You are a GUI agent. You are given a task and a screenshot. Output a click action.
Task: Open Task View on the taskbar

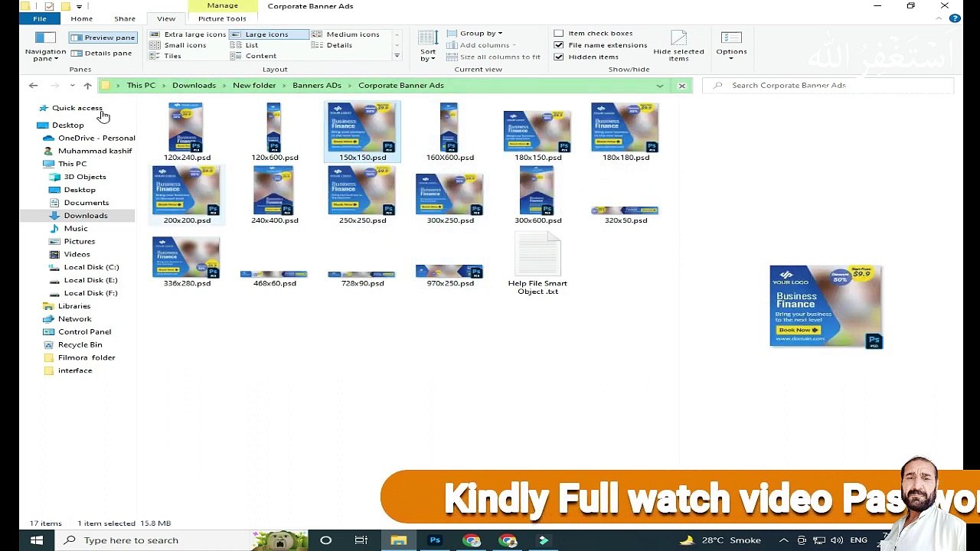pos(361,540)
